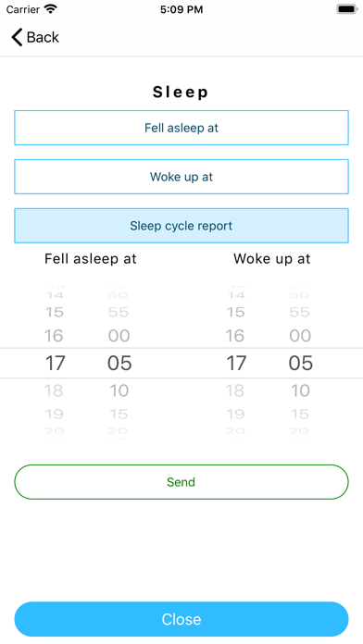
Task: Pick minute 10 in Fell asleep picker
Action: point(119,390)
